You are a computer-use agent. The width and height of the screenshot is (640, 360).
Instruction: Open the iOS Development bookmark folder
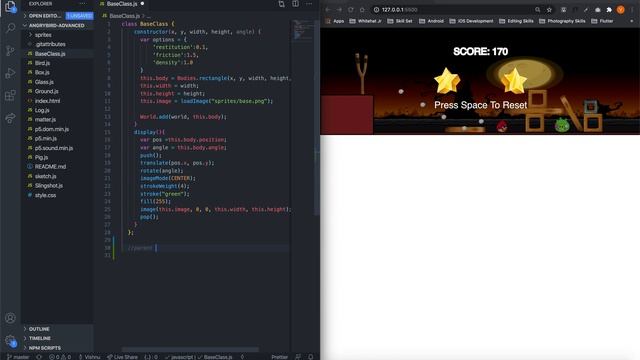click(x=471, y=21)
